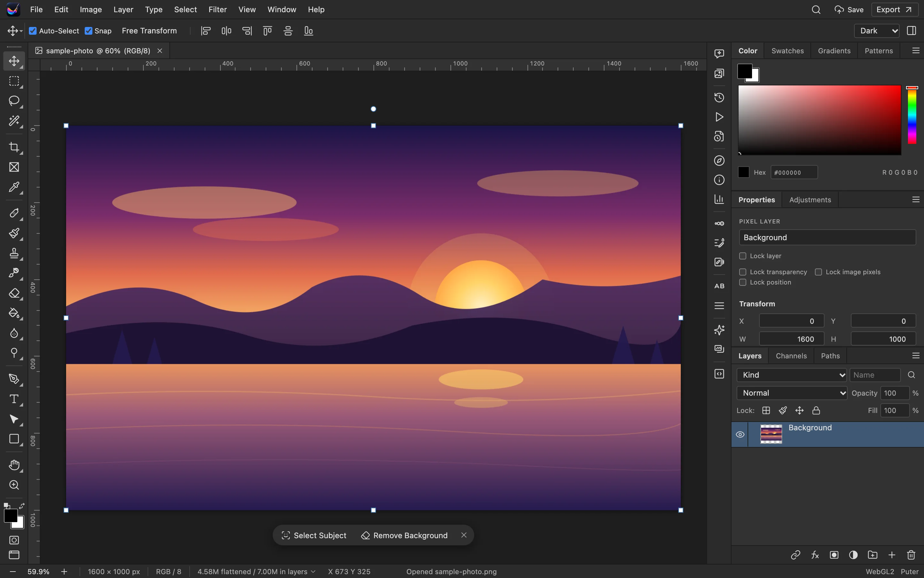Viewport: 924px width, 578px height.
Task: Select the Hand tool
Action: [14, 465]
